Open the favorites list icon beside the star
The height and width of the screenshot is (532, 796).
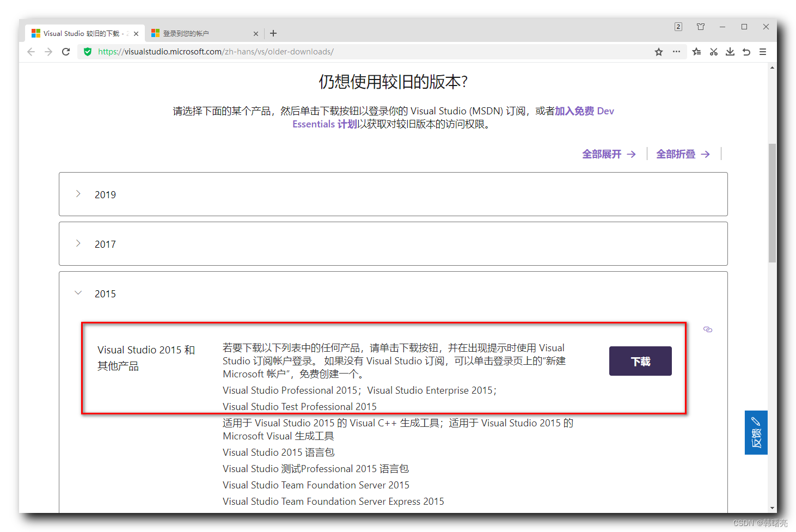696,52
